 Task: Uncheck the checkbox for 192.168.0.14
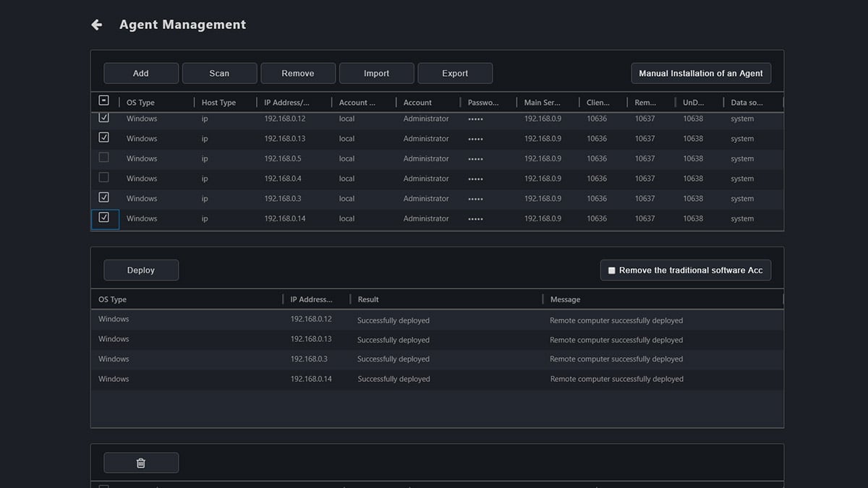103,218
